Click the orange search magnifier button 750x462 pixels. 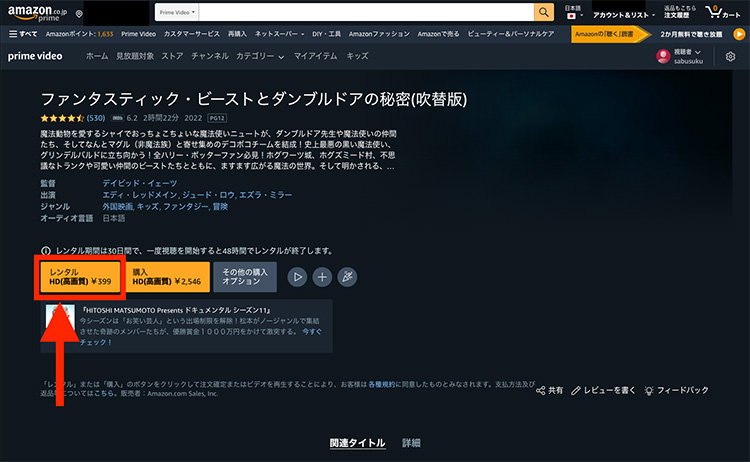coord(544,12)
